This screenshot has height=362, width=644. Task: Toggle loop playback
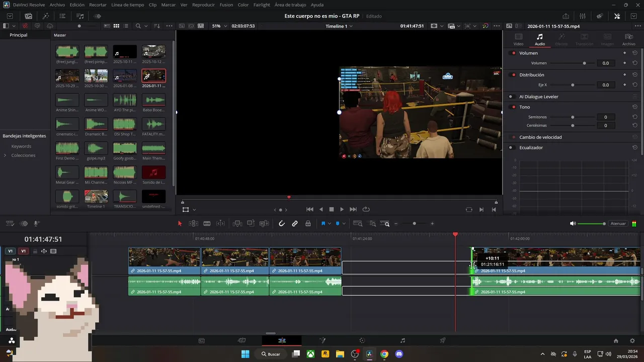pos(366,209)
